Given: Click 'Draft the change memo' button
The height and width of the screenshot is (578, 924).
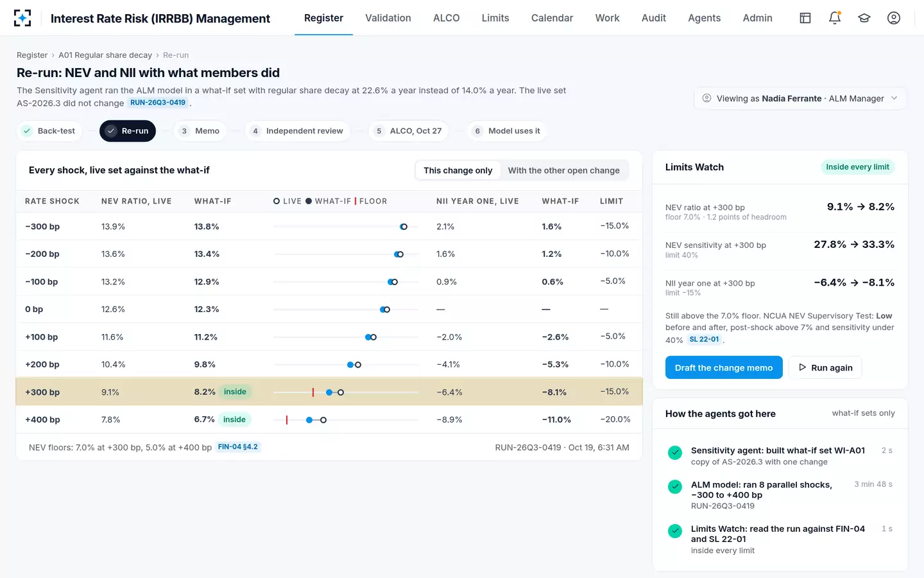Looking at the screenshot, I should click(x=724, y=367).
